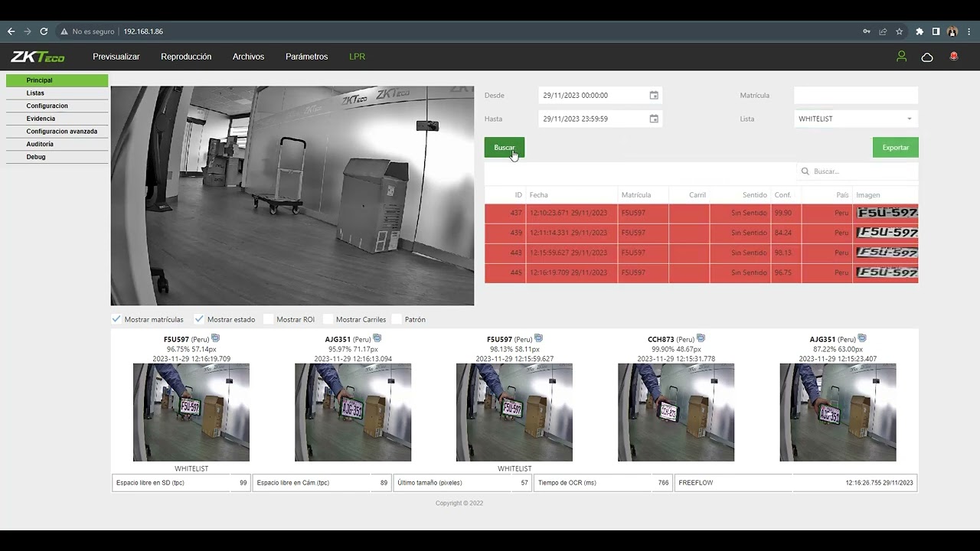Open the saved passwords key icon
The width and height of the screenshot is (980, 551).
[866, 31]
